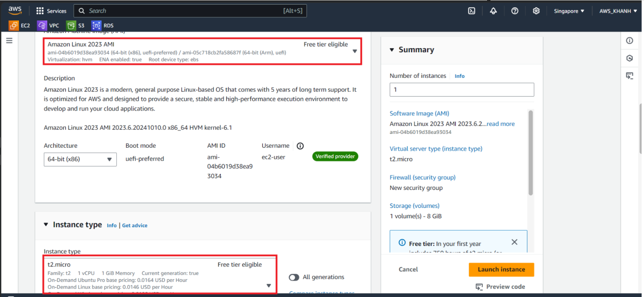Open the notifications bell
Screen dimensions: 644x297
pos(493,11)
